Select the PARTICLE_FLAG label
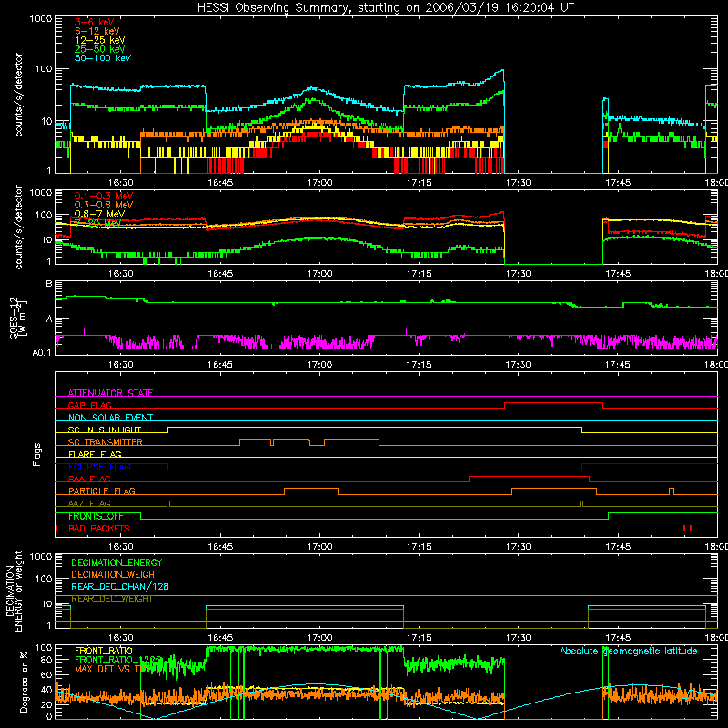The height and width of the screenshot is (728, 728). (102, 491)
